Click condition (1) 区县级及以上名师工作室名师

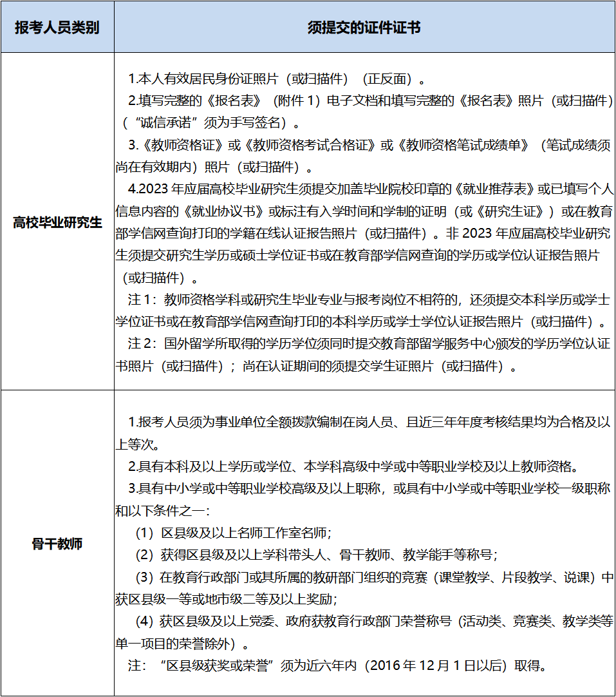click(x=233, y=533)
